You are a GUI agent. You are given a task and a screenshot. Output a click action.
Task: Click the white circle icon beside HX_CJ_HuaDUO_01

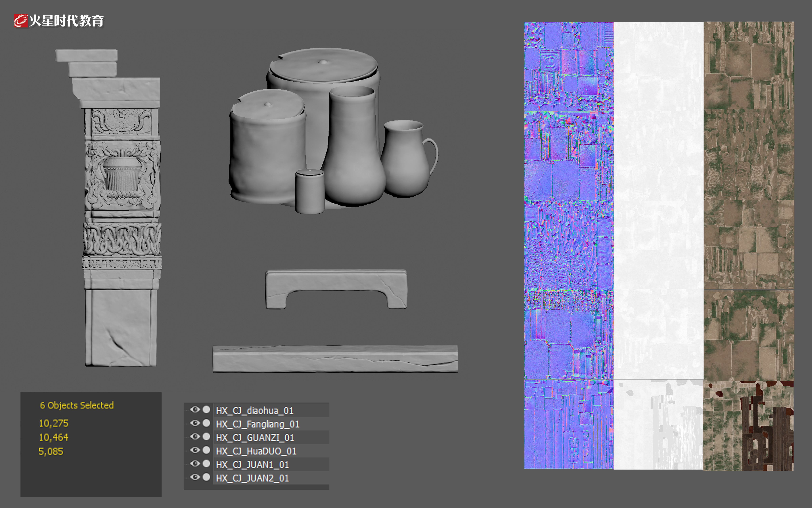[x=206, y=450]
